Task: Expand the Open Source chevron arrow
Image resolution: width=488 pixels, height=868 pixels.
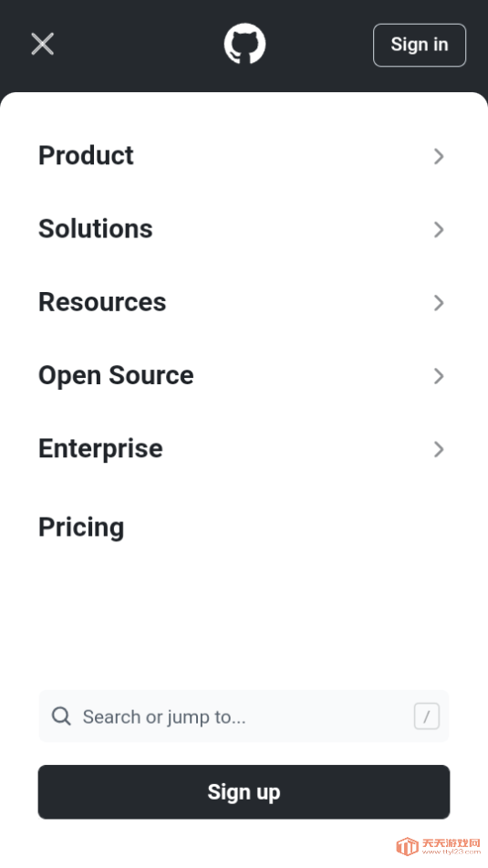Action: 439,375
